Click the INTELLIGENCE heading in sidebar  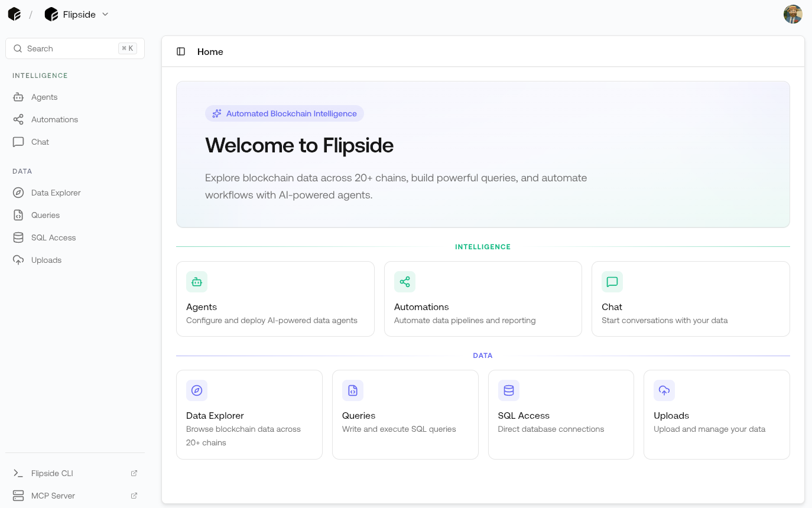point(40,76)
